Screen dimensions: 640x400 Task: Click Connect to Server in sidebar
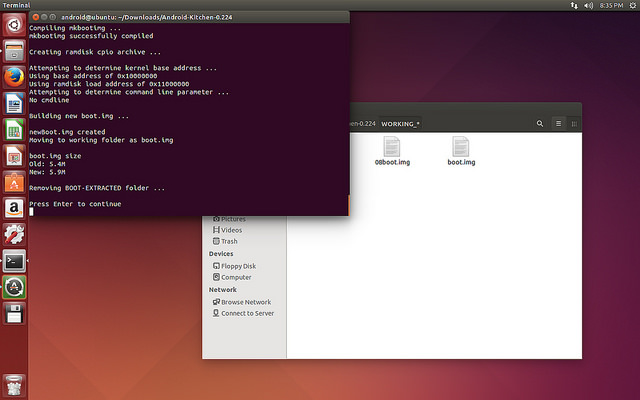(247, 313)
